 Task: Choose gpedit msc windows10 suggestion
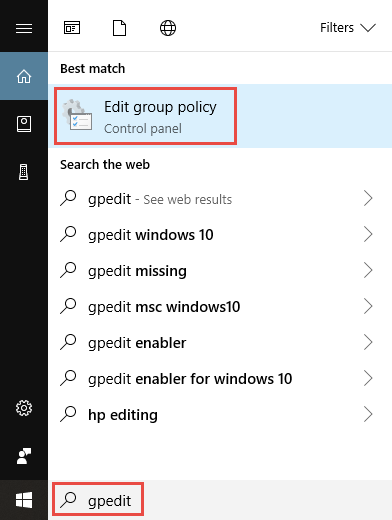pyautogui.click(x=220, y=307)
